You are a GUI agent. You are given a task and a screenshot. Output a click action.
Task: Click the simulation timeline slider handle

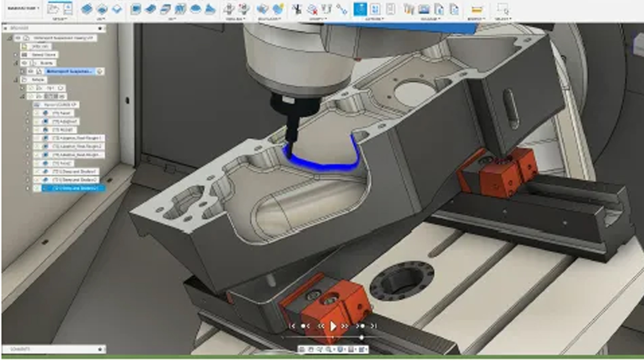(362, 337)
